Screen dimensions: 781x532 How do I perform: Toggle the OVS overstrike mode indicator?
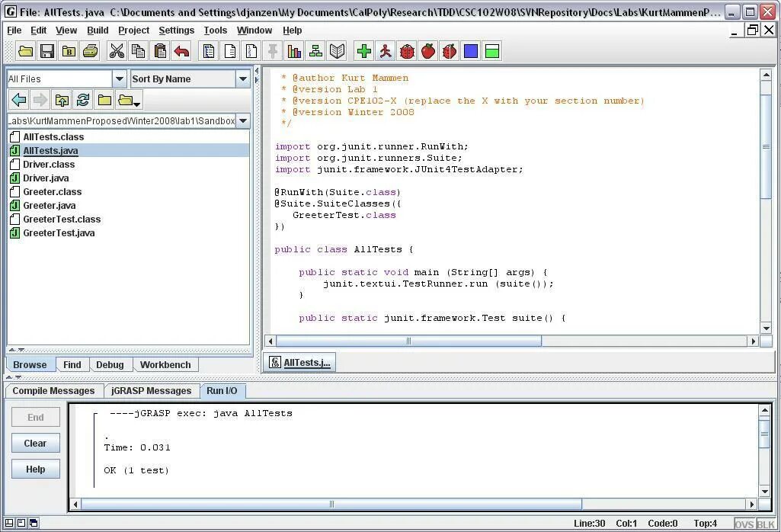(x=744, y=524)
